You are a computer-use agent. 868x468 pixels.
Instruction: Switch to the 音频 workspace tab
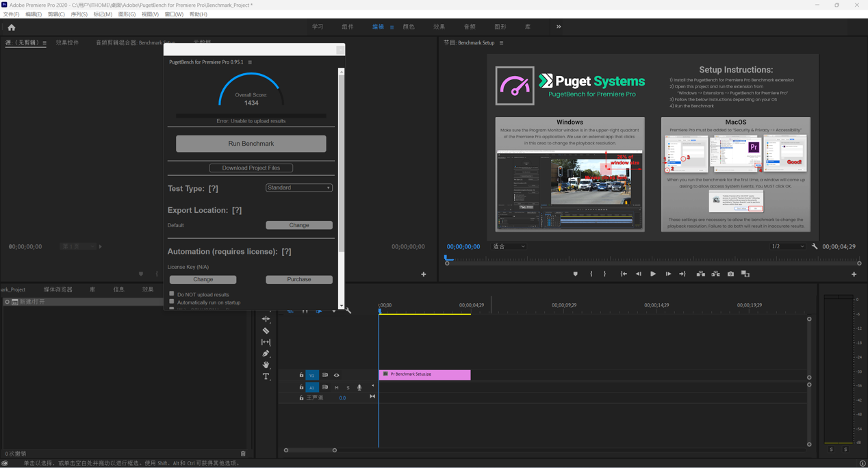(470, 27)
